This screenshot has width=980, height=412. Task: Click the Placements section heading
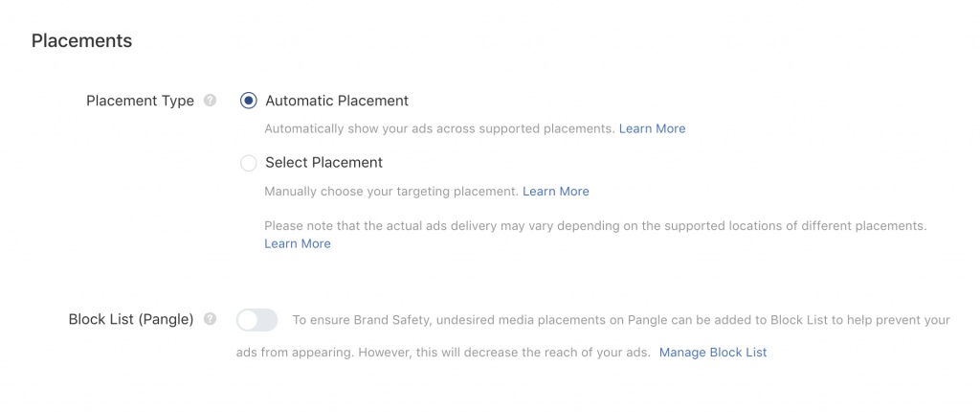(x=81, y=41)
